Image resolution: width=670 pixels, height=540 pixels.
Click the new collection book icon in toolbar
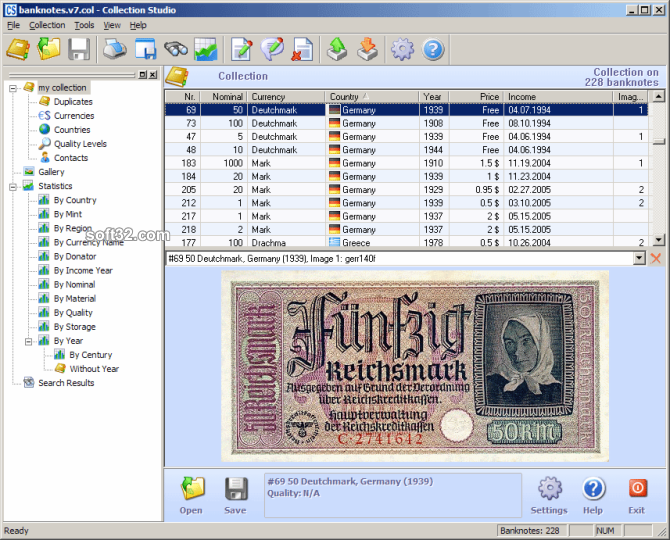tap(18, 49)
